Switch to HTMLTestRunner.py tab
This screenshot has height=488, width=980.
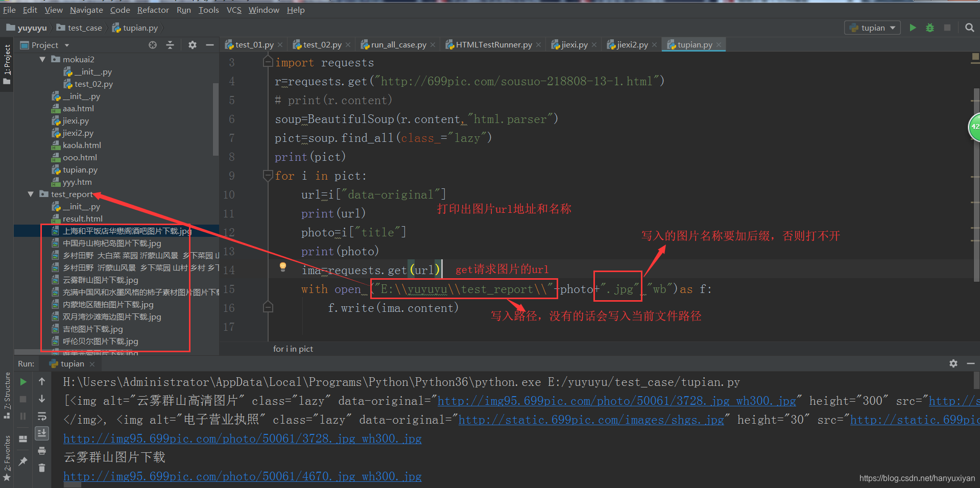[493, 45]
